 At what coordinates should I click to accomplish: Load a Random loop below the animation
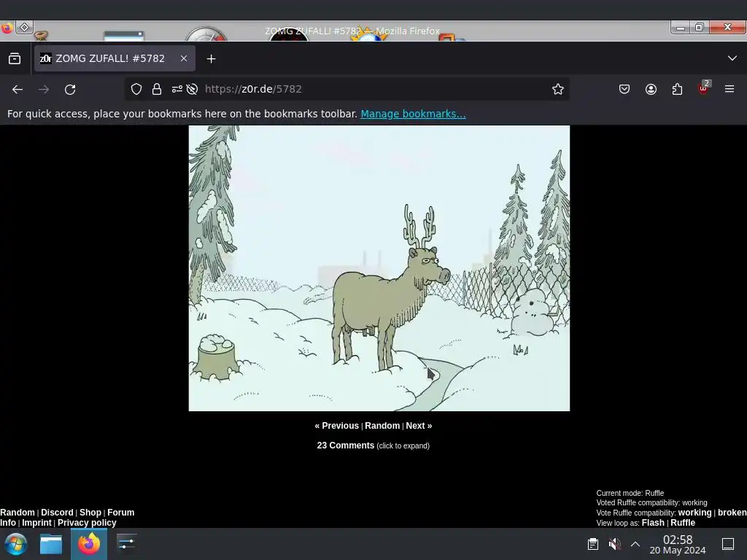point(382,426)
